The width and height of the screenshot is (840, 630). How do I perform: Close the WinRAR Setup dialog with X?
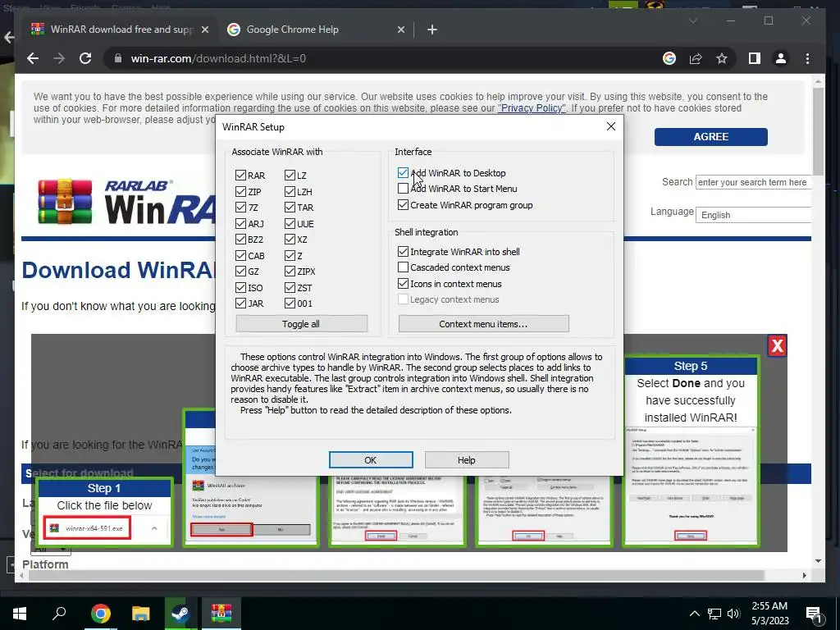[610, 126]
